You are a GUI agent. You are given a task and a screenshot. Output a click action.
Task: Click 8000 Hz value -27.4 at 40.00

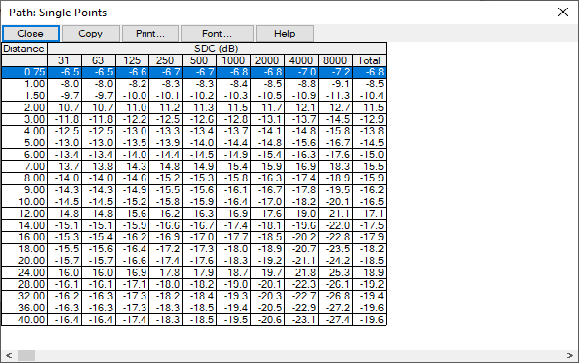336,320
